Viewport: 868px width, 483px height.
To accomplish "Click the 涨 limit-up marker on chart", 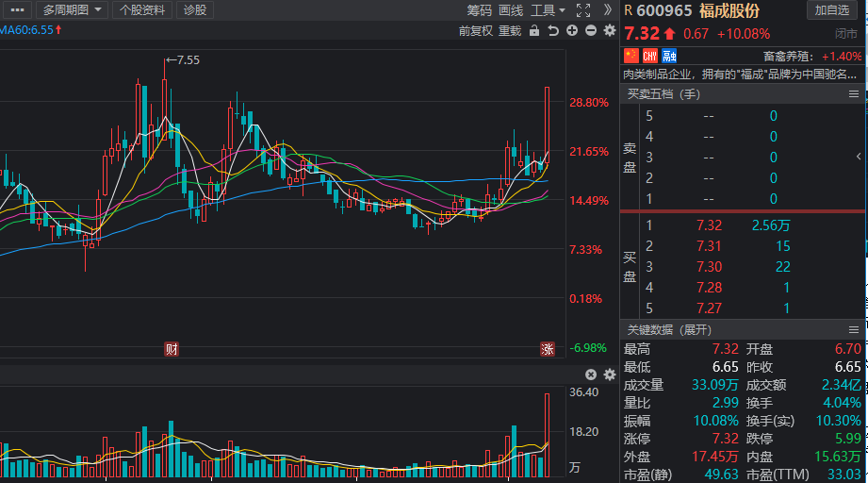I will [547, 348].
